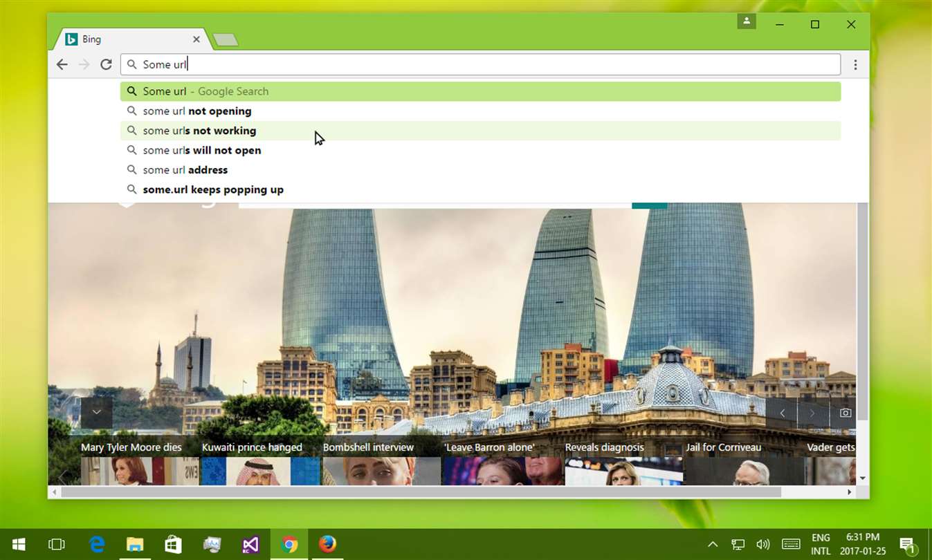Launch Visual Studio from the taskbar
This screenshot has height=560, width=932.
point(250,544)
